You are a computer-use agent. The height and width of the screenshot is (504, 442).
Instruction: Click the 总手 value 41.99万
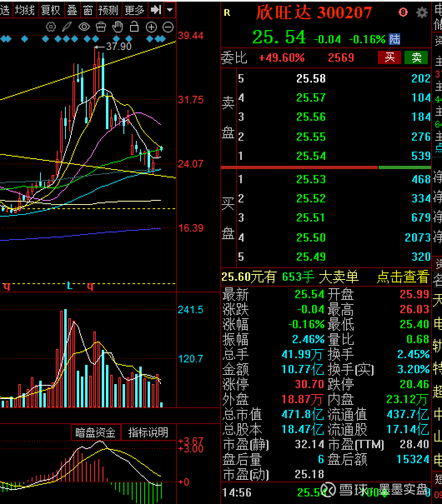coord(302,354)
